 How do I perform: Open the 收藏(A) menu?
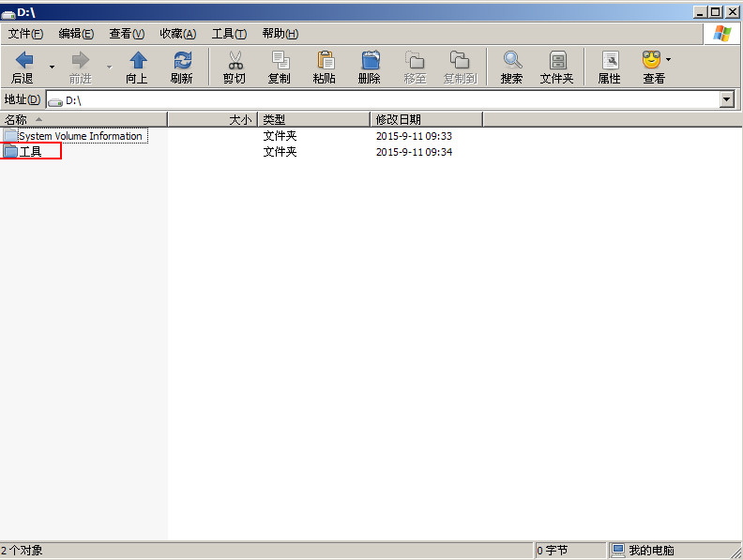click(x=177, y=34)
